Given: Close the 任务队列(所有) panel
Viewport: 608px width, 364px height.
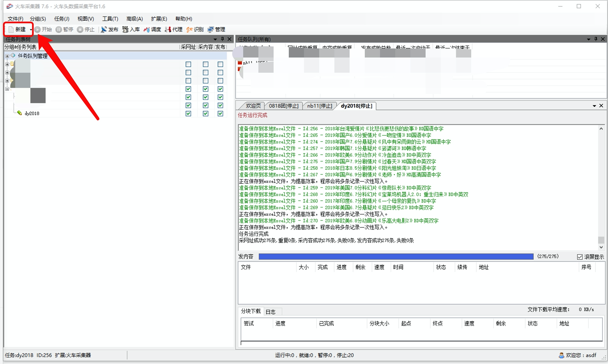Looking at the screenshot, I should pos(603,39).
